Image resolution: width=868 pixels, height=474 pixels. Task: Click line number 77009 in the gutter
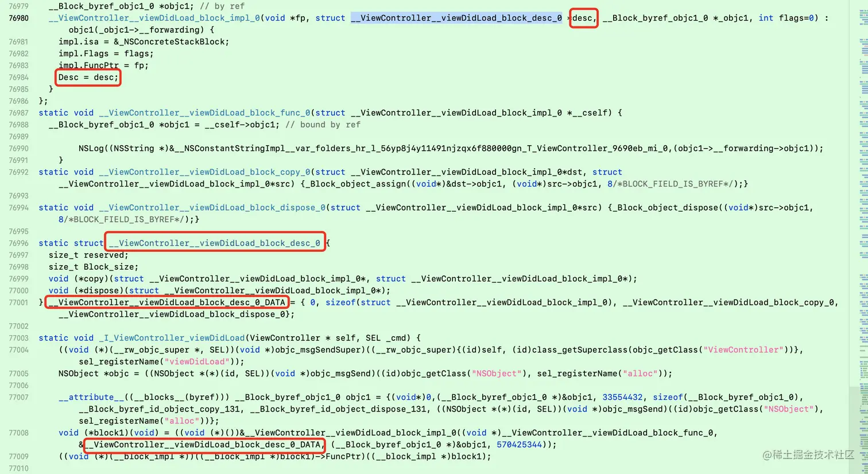coord(18,457)
